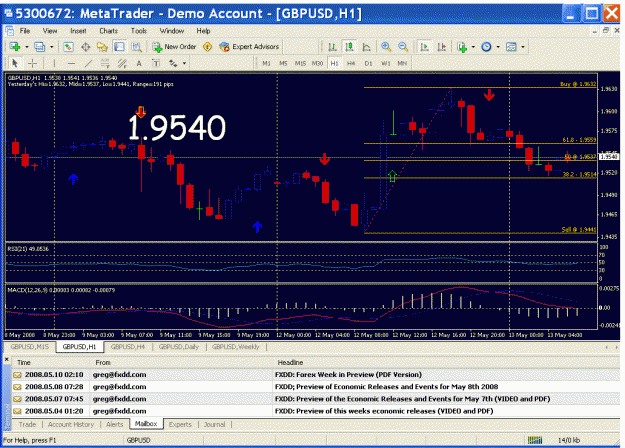
Task: Click the Zoom Out magnifier icon
Action: pyautogui.click(x=403, y=47)
